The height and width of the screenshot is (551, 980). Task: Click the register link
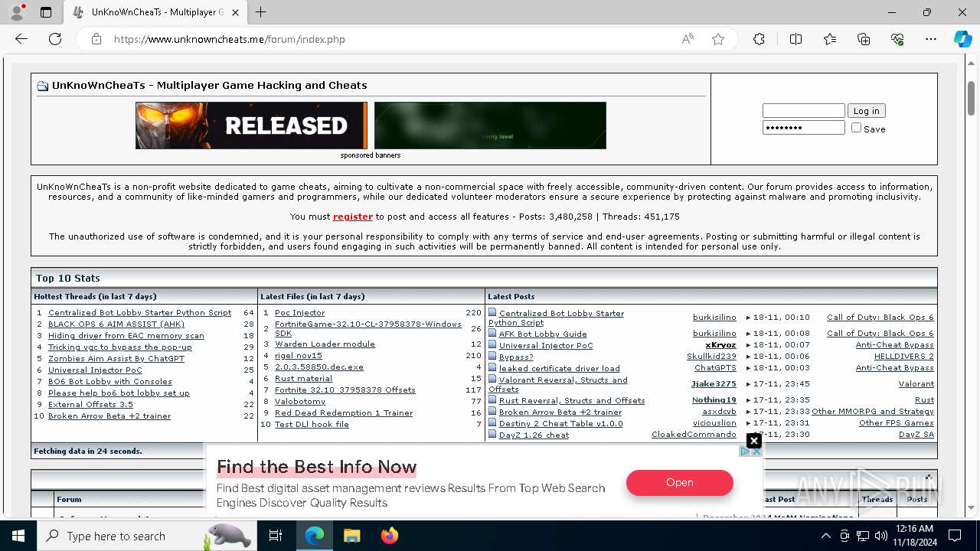tap(352, 217)
